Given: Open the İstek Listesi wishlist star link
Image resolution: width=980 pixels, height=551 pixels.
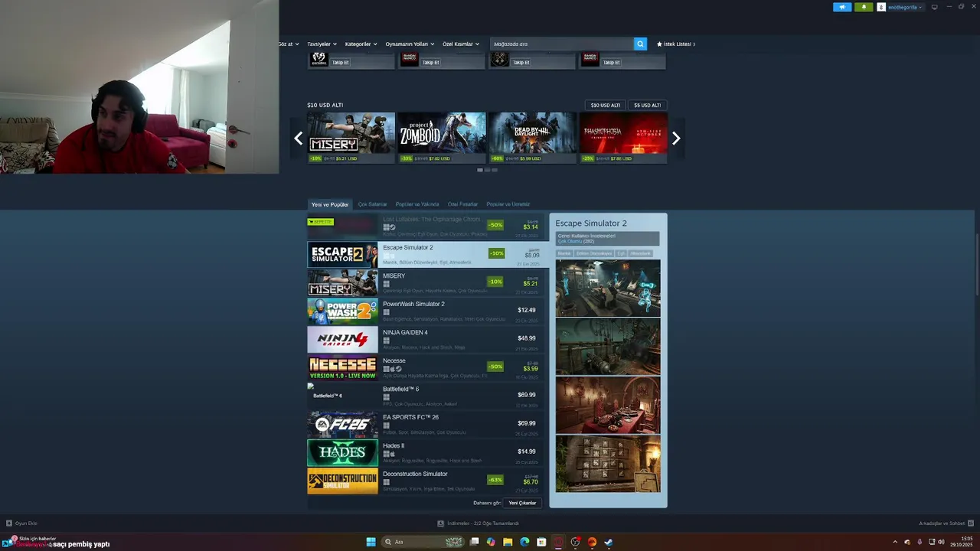Looking at the screenshot, I should coord(676,44).
